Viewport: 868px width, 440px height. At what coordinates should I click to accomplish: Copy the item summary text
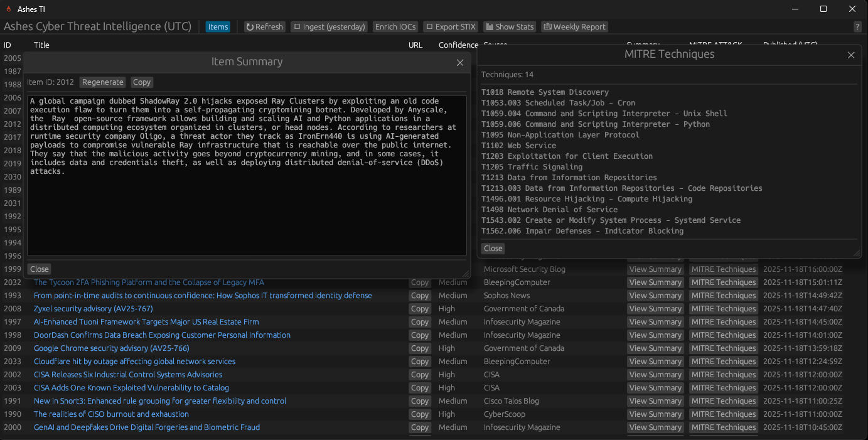pos(142,82)
